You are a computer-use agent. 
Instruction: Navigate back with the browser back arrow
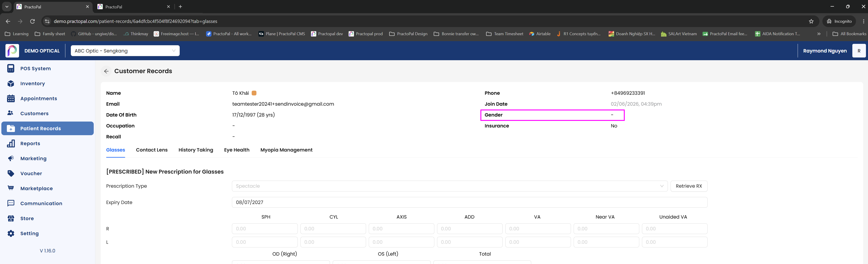click(x=8, y=21)
